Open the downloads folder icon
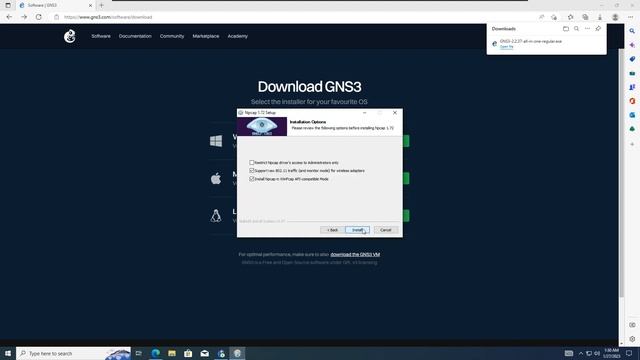The height and width of the screenshot is (360, 640). (566, 29)
